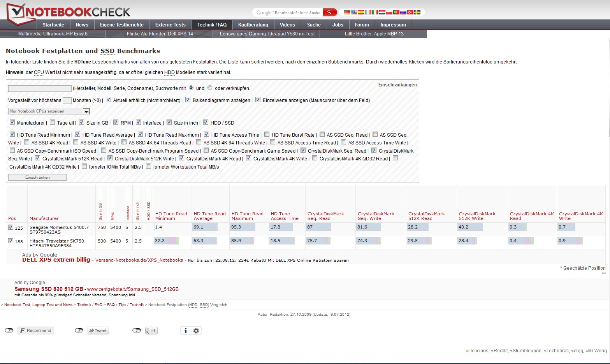Select the Portuguese flag language
Screen dimensions: 610x364
tap(396, 12)
